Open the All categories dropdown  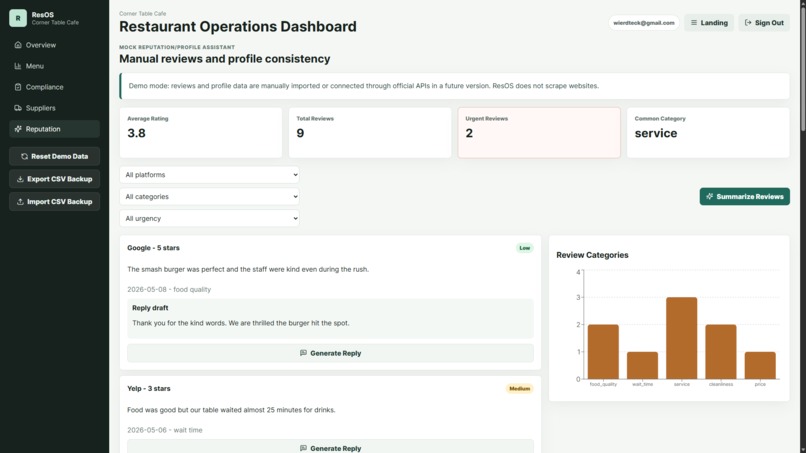(209, 196)
